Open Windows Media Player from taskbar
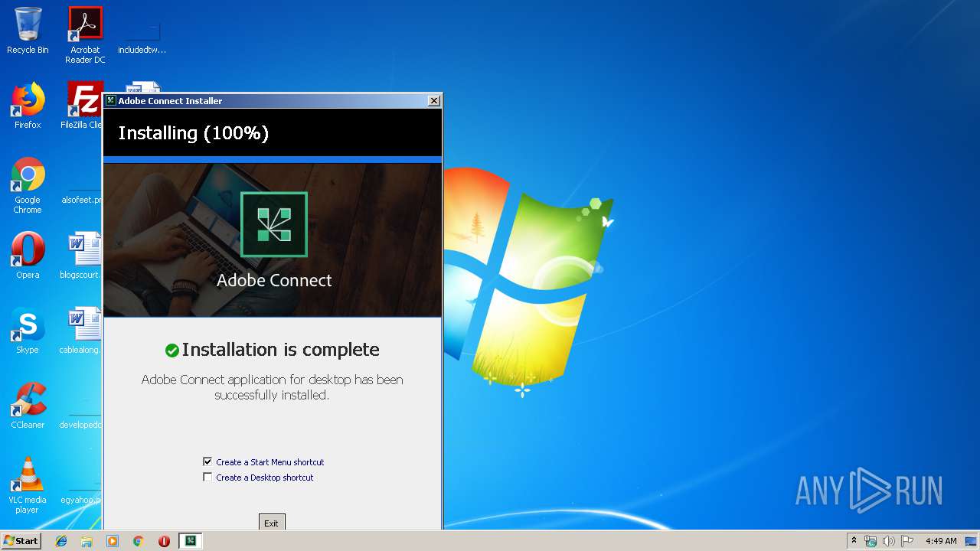The image size is (980, 551). (113, 541)
